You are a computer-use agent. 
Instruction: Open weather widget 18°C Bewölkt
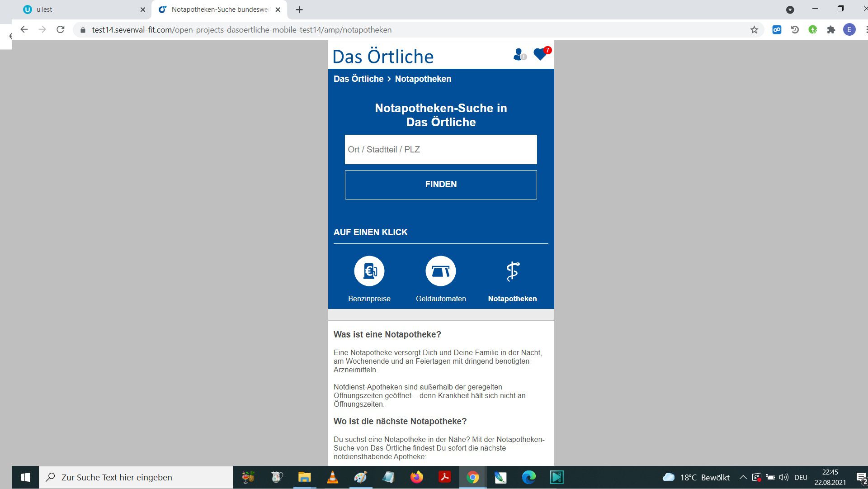point(696,477)
